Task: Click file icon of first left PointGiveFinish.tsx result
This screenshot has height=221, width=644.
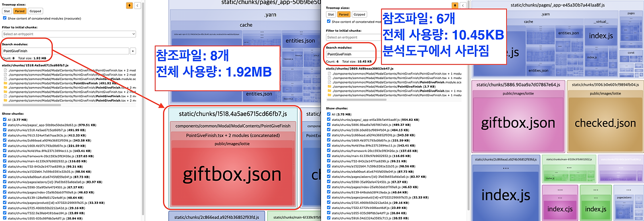Action: click(x=5, y=70)
